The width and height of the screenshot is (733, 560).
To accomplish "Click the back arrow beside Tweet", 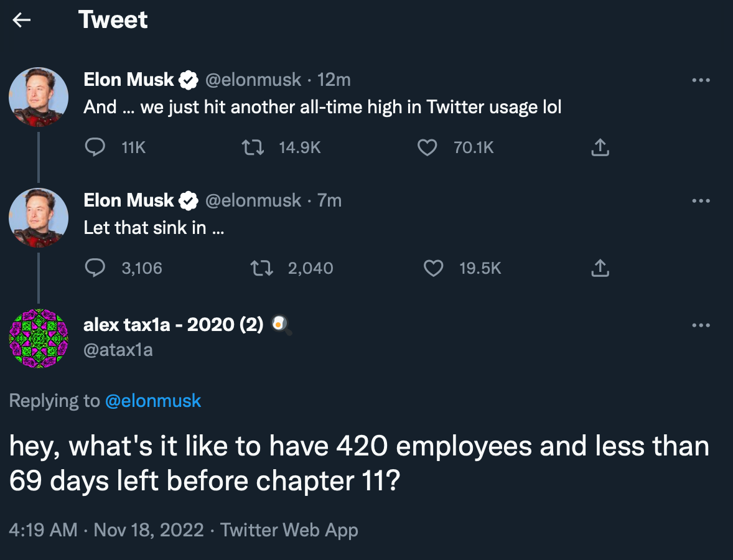I will 22,21.
